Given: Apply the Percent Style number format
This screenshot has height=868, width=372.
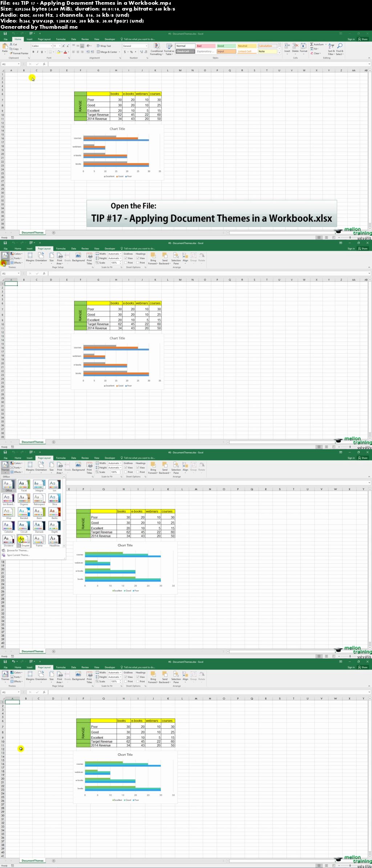Looking at the screenshot, I should click(132, 52).
